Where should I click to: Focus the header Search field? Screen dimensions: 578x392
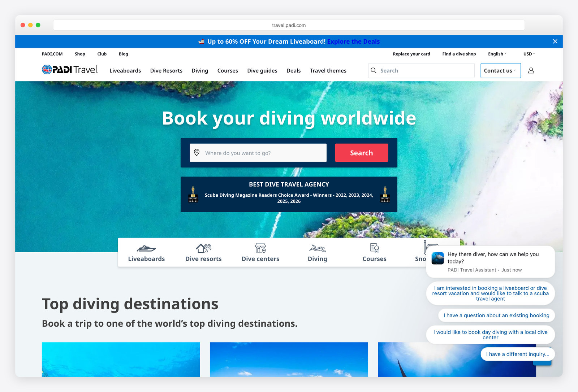[421, 71]
